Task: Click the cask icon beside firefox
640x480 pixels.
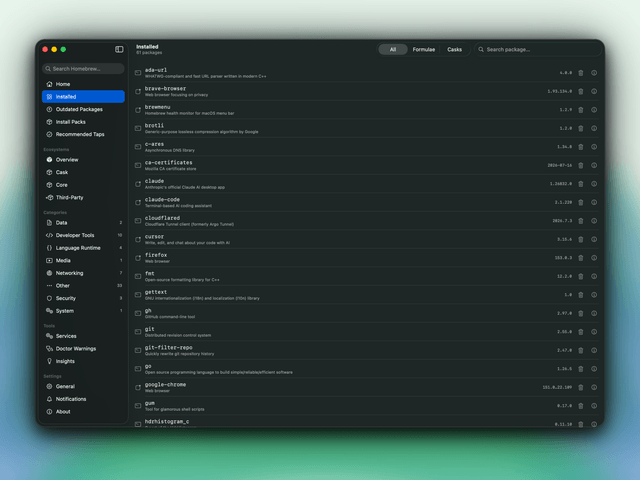Action: pyautogui.click(x=138, y=258)
